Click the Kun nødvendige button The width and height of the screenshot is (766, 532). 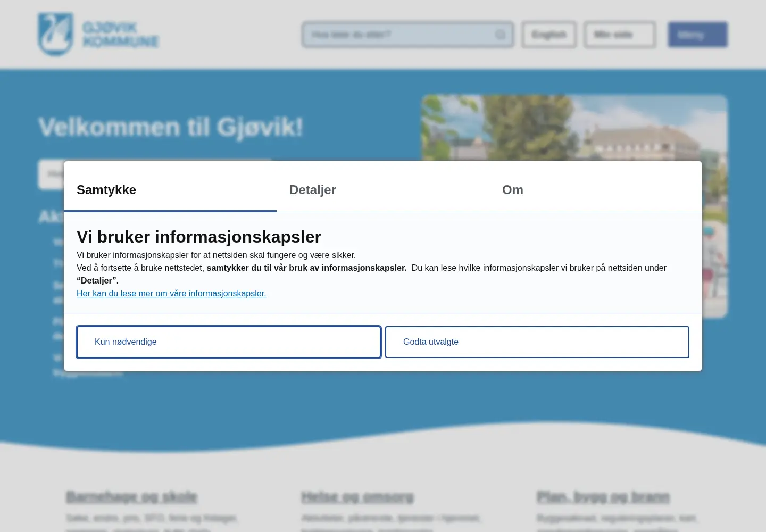(229, 342)
